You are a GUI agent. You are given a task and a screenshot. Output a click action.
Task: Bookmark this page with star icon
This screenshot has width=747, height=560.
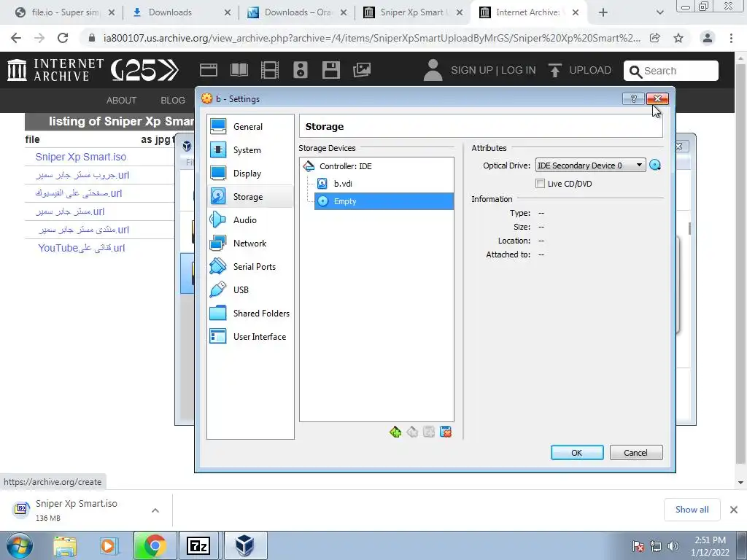tap(678, 38)
